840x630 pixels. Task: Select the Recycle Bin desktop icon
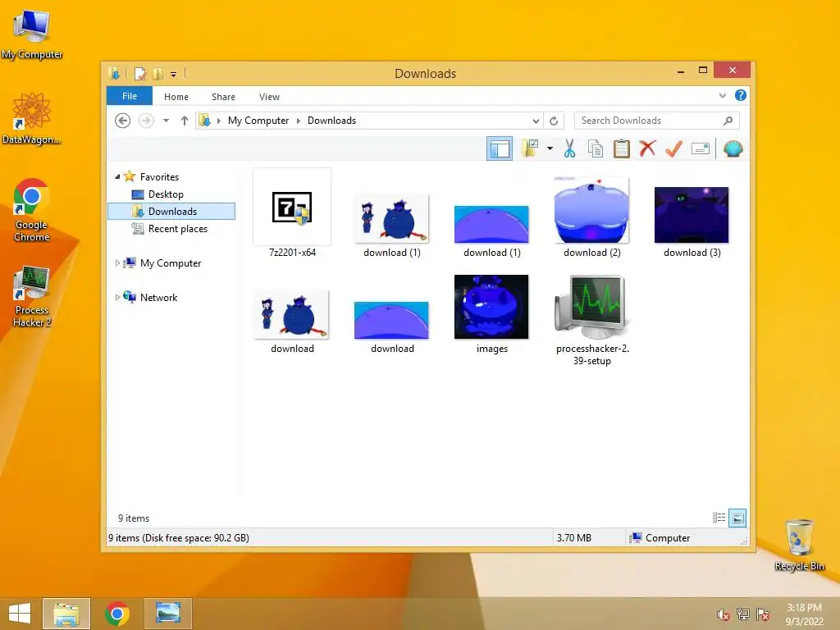[799, 545]
